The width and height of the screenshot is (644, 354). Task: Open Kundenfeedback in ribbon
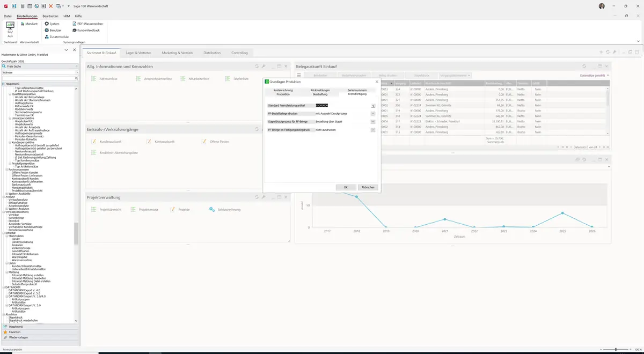[x=86, y=30]
